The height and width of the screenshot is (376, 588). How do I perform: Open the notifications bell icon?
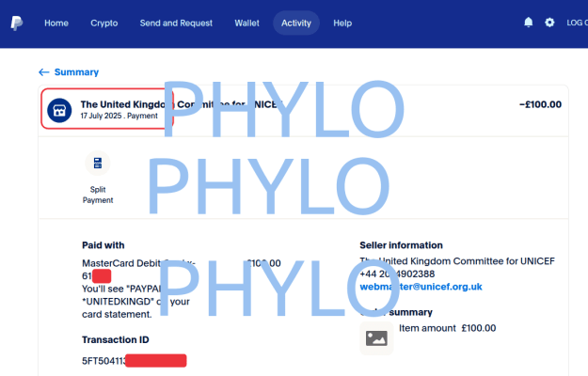529,23
